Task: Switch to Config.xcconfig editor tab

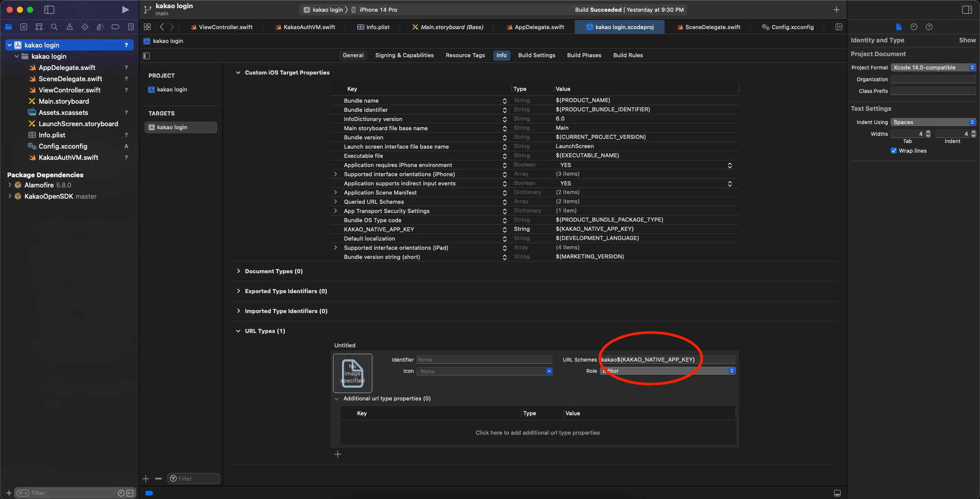Action: click(x=788, y=27)
